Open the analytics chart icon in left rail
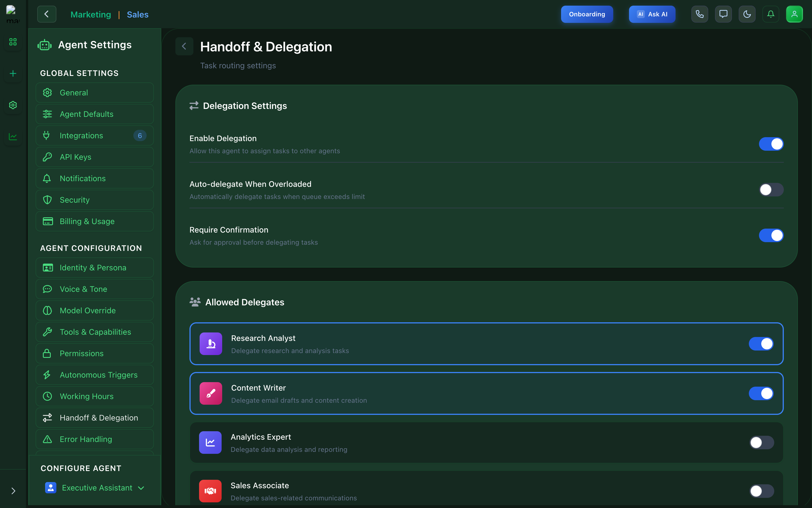The width and height of the screenshot is (812, 508). click(x=13, y=137)
